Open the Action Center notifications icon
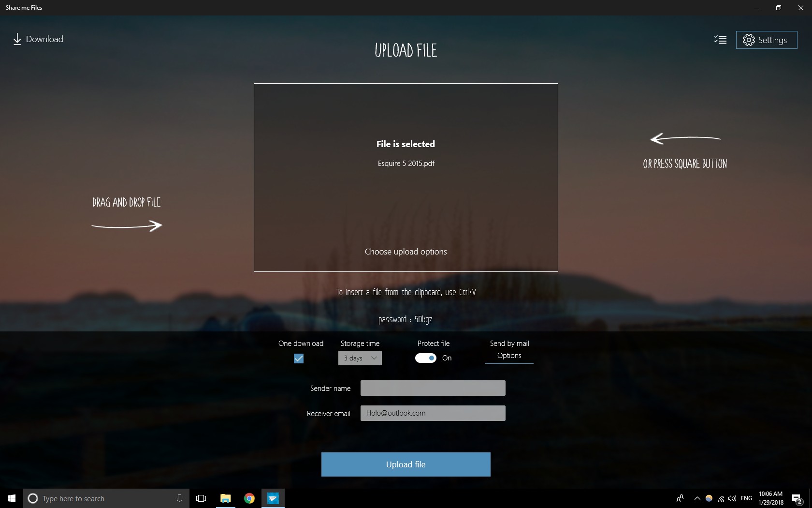This screenshot has height=508, width=812. [797, 498]
